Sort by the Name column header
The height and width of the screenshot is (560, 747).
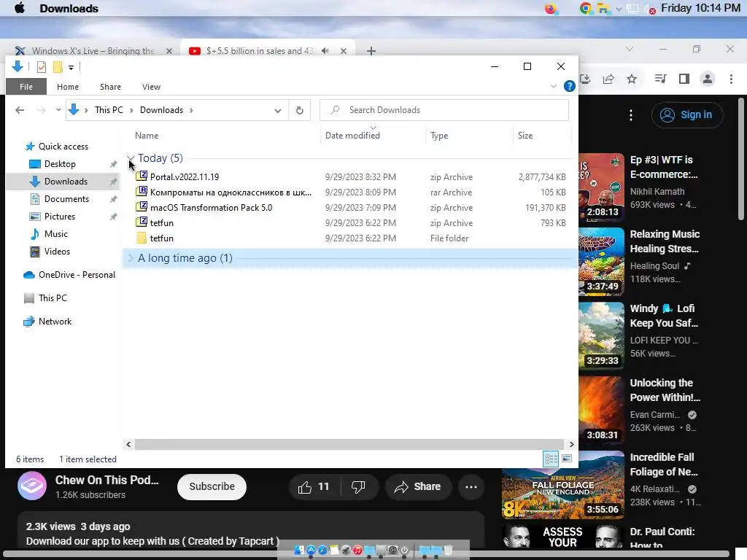point(147,135)
